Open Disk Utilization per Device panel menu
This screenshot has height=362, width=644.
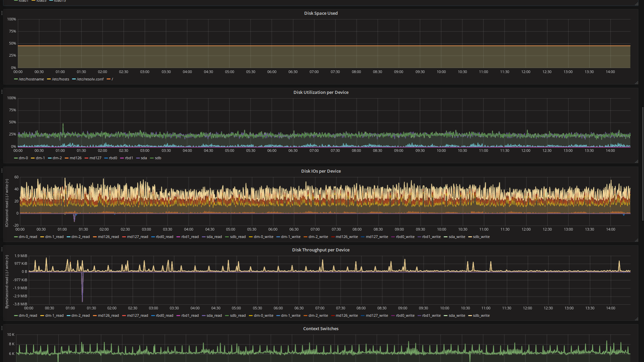pyautogui.click(x=321, y=92)
